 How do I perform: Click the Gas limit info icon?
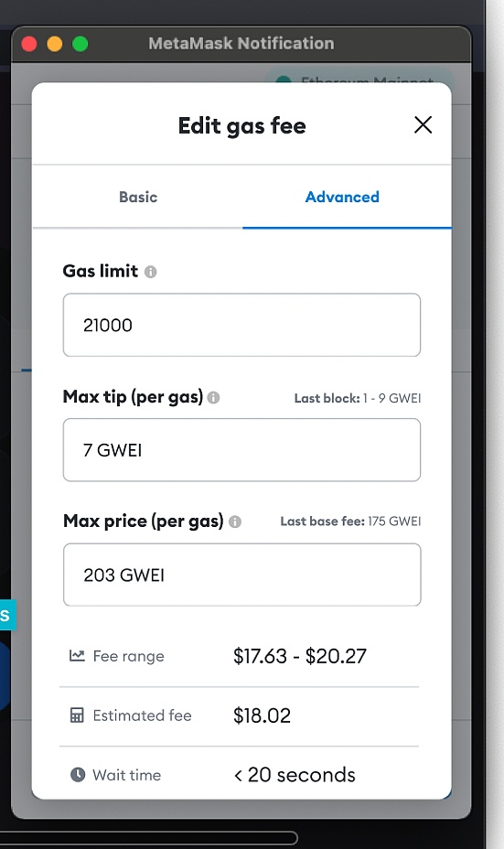151,272
